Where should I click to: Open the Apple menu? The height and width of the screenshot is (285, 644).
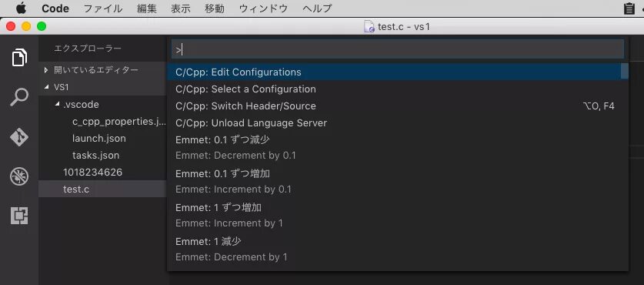(x=21, y=8)
